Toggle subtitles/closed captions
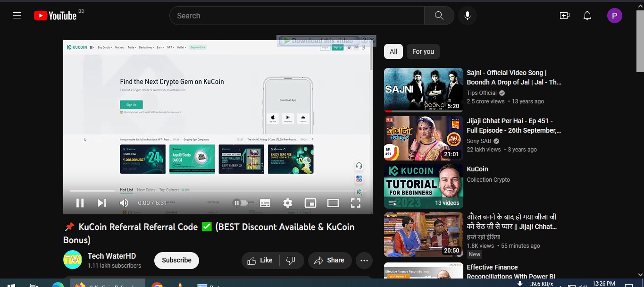This screenshot has height=287, width=644. coord(265,203)
